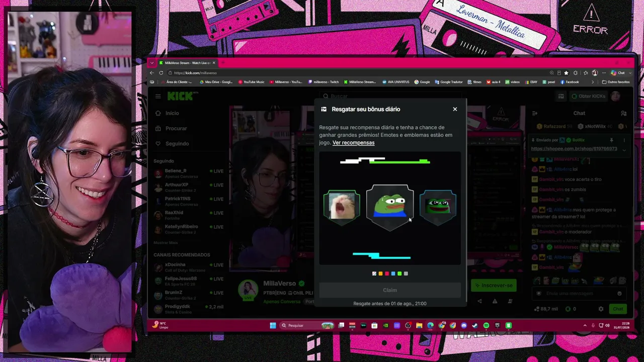The height and width of the screenshot is (362, 644).
Task: Open the Google Tradutor bookmark
Action: pos(449,82)
